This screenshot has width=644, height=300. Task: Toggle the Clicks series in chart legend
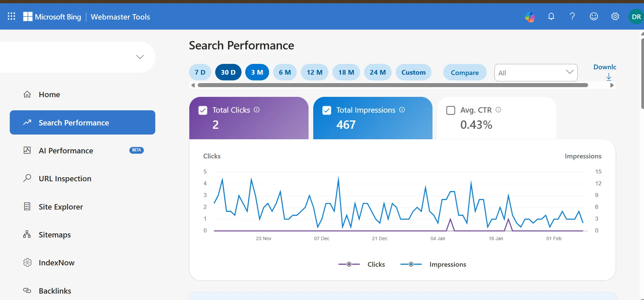click(362, 264)
